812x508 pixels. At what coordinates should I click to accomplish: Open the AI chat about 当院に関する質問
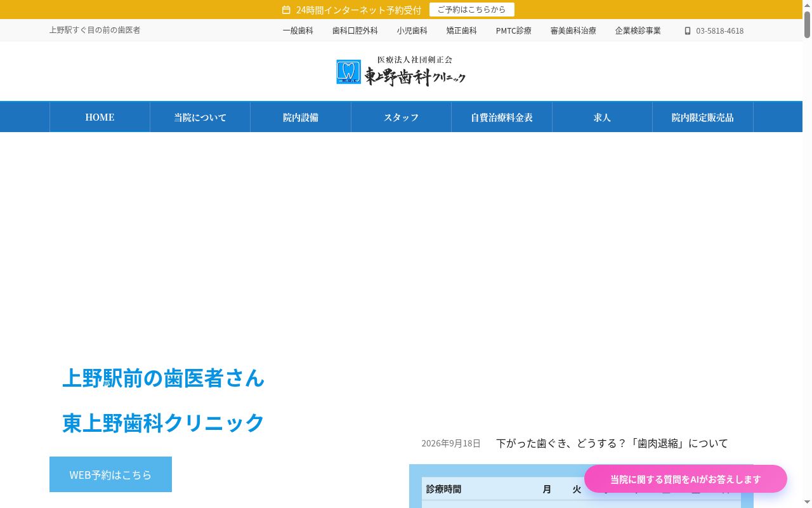(x=686, y=479)
